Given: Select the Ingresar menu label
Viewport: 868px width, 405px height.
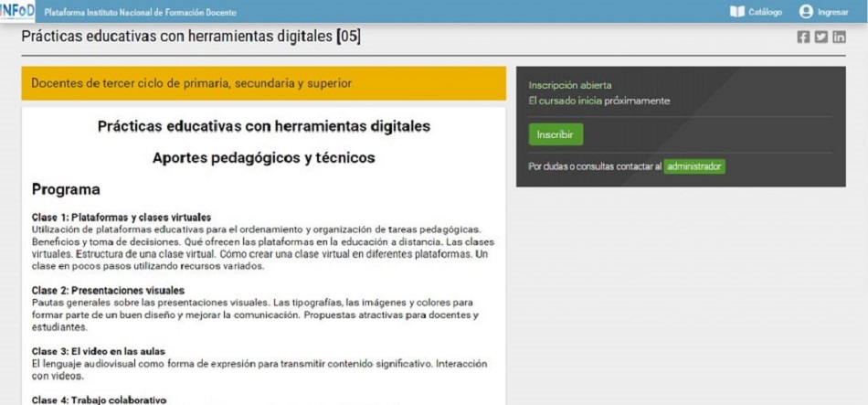Looking at the screenshot, I should tap(832, 12).
